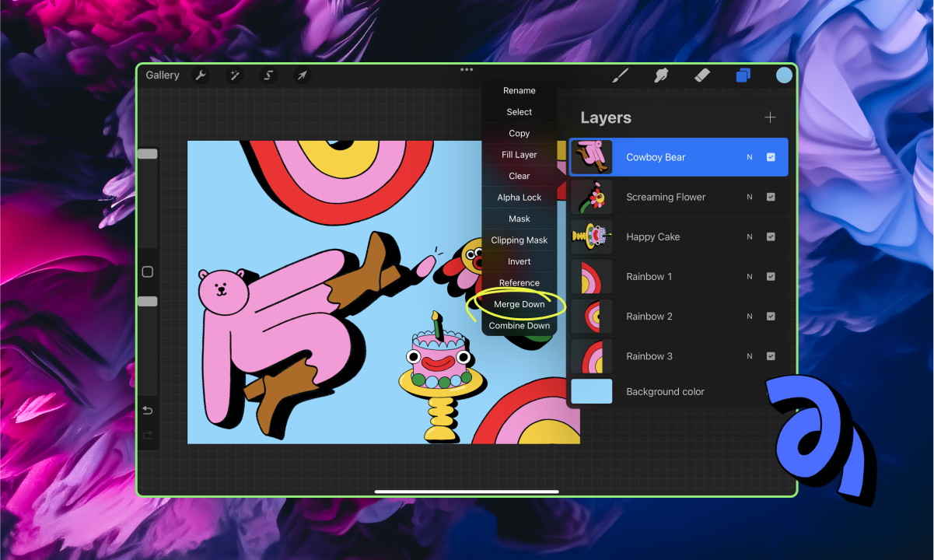Toggle visibility of the Screaming Flower layer
This screenshot has width=934, height=560.
pyautogui.click(x=771, y=197)
